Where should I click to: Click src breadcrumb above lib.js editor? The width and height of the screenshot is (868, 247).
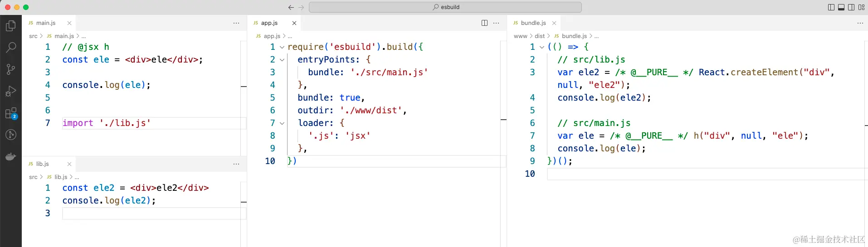coord(33,177)
